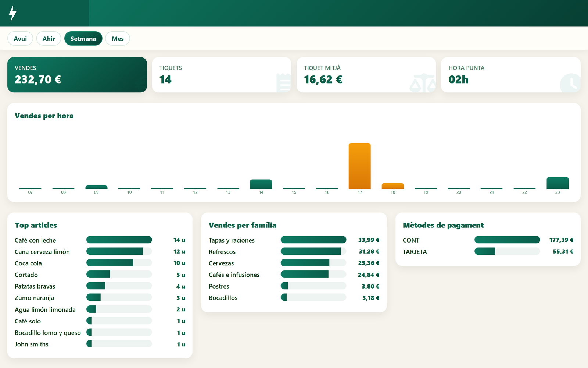Click the Agua limón limonada article
588x368 pixels.
click(x=45, y=310)
